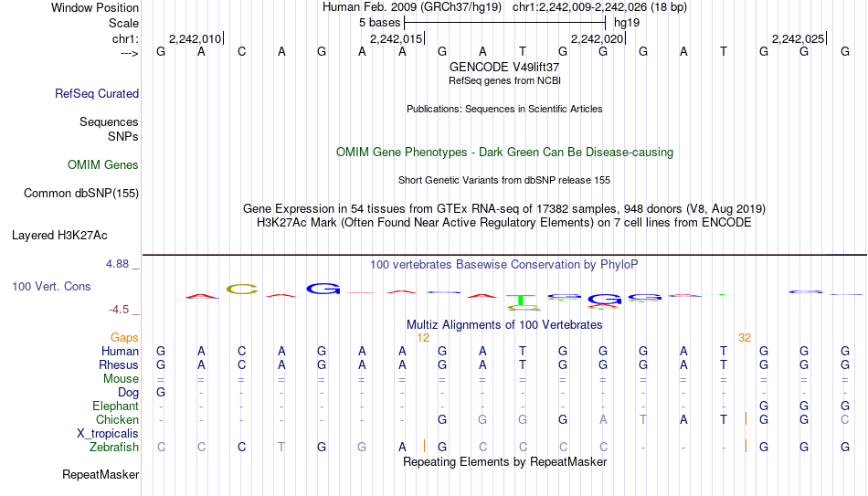Click the 5 bases scale bar
This screenshot has height=496, width=868.
click(x=505, y=23)
